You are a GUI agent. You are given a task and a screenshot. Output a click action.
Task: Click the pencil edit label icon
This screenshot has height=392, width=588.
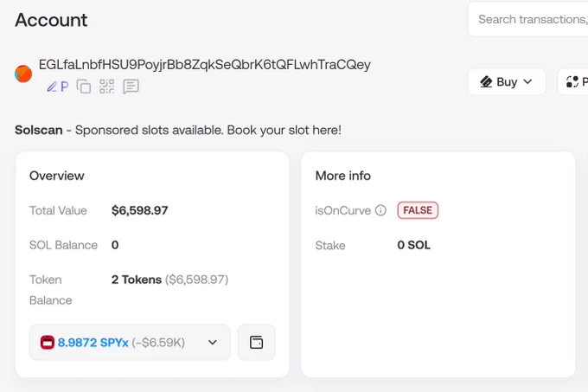tap(52, 87)
